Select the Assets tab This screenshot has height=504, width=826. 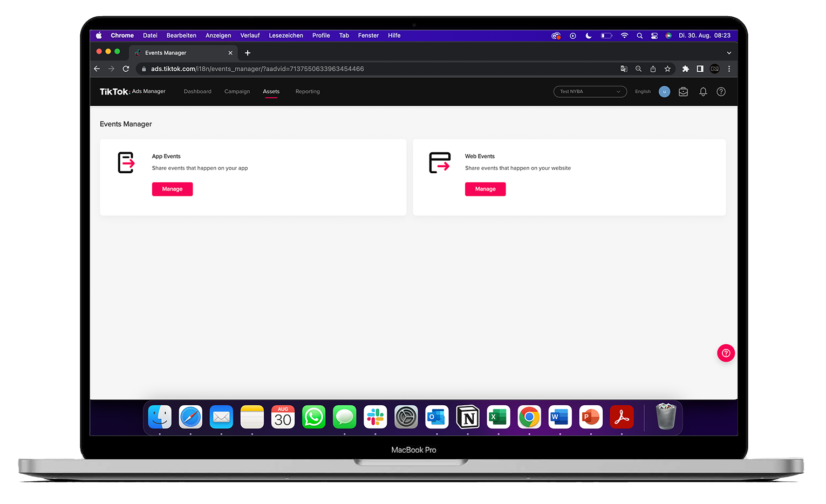tap(271, 92)
